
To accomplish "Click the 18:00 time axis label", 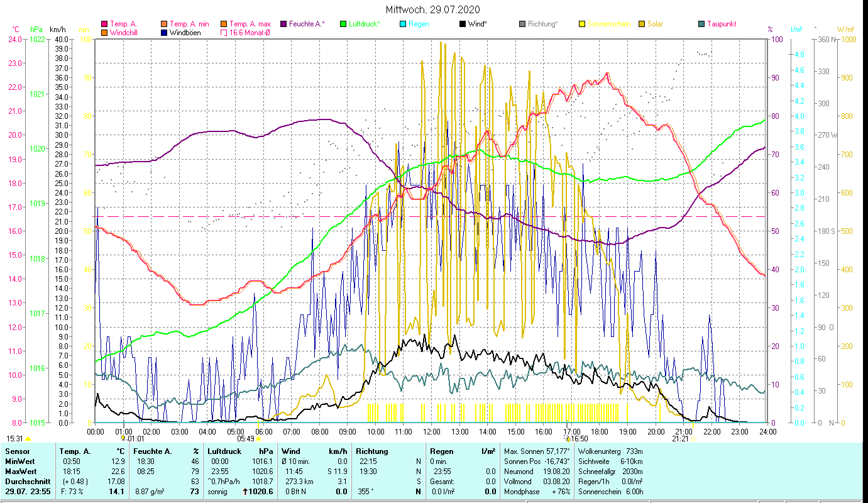I will pos(600,431).
